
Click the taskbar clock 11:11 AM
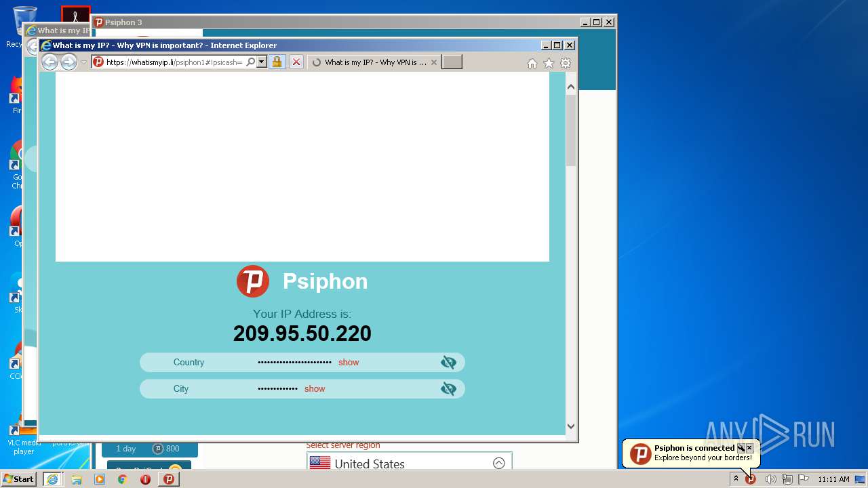[x=833, y=479]
